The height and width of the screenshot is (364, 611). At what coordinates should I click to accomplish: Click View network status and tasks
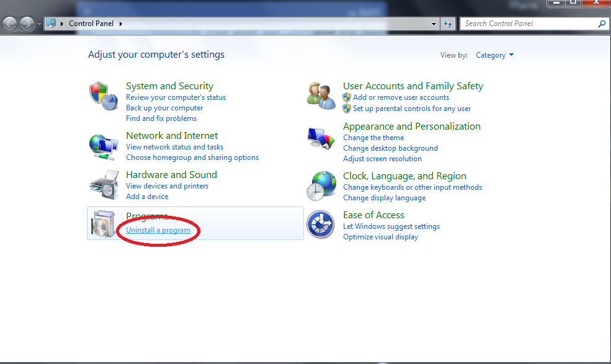click(174, 147)
